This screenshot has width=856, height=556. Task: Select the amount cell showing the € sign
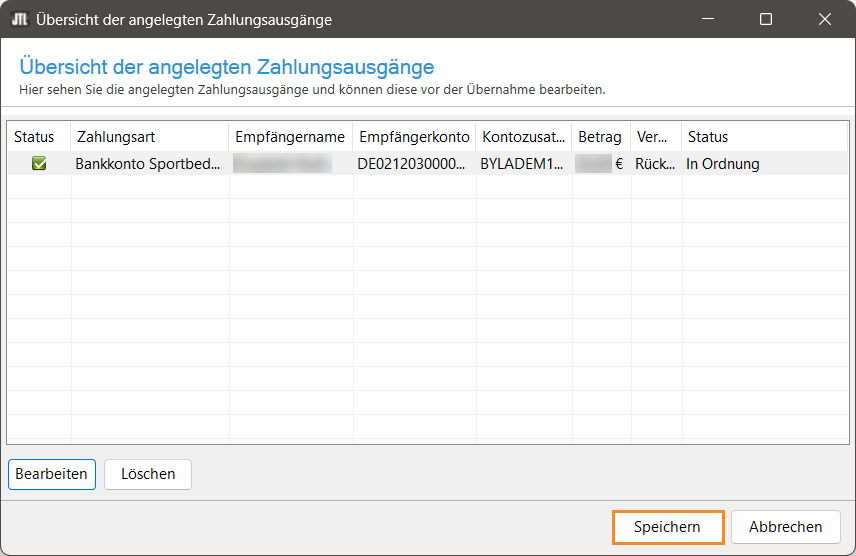(600, 164)
